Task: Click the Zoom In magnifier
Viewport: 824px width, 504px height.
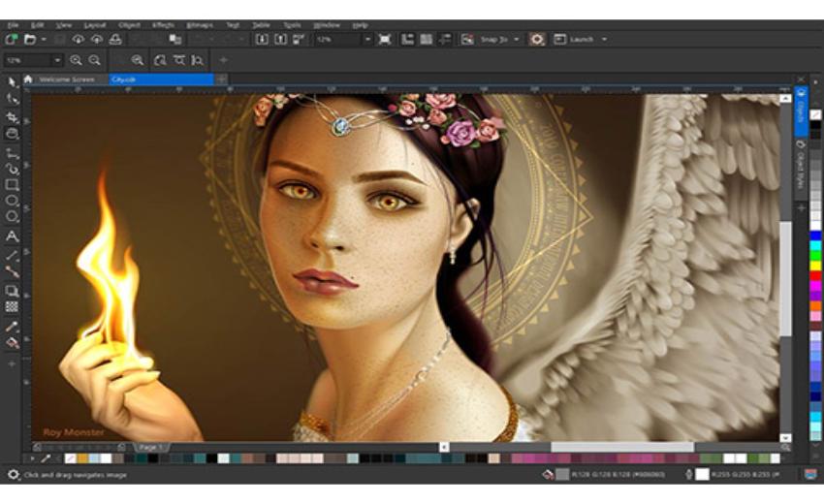Action: tap(76, 60)
